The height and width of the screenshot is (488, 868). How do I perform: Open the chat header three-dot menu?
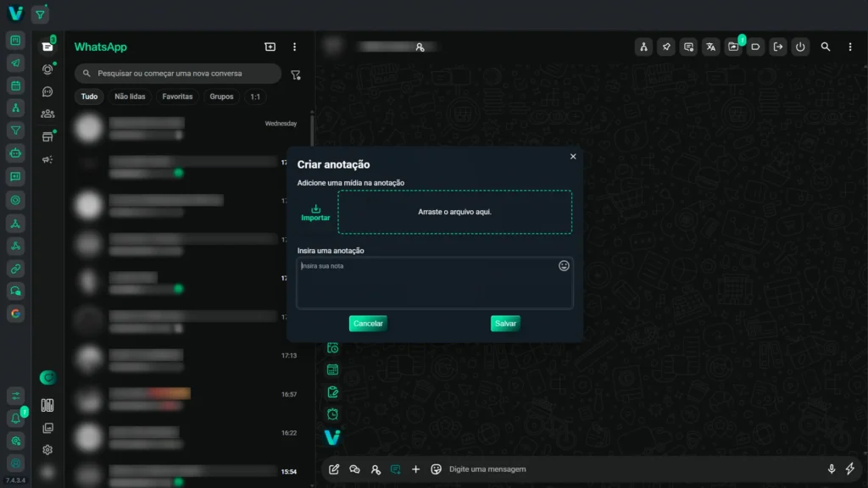point(849,47)
